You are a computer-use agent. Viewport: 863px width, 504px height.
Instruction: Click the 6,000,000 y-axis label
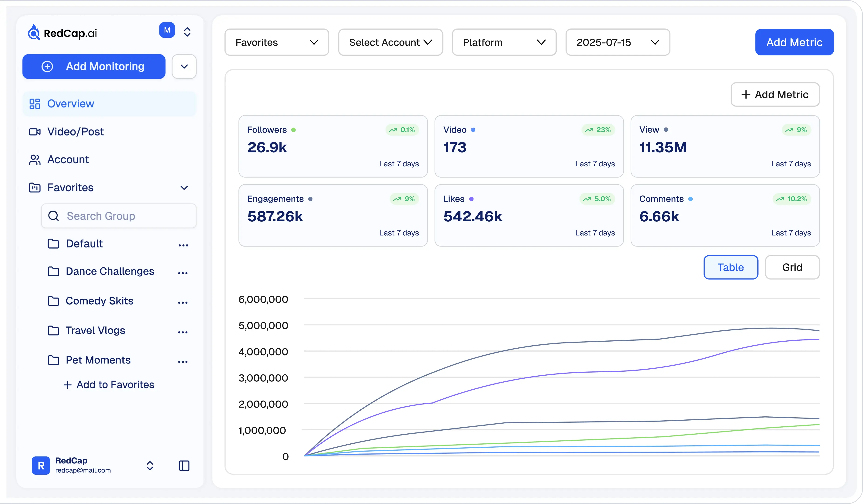tap(263, 300)
